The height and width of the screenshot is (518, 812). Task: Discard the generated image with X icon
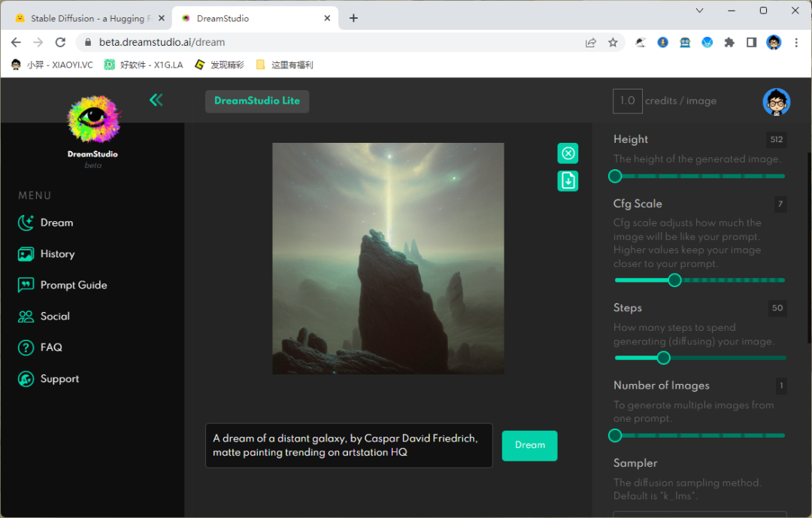click(x=568, y=153)
